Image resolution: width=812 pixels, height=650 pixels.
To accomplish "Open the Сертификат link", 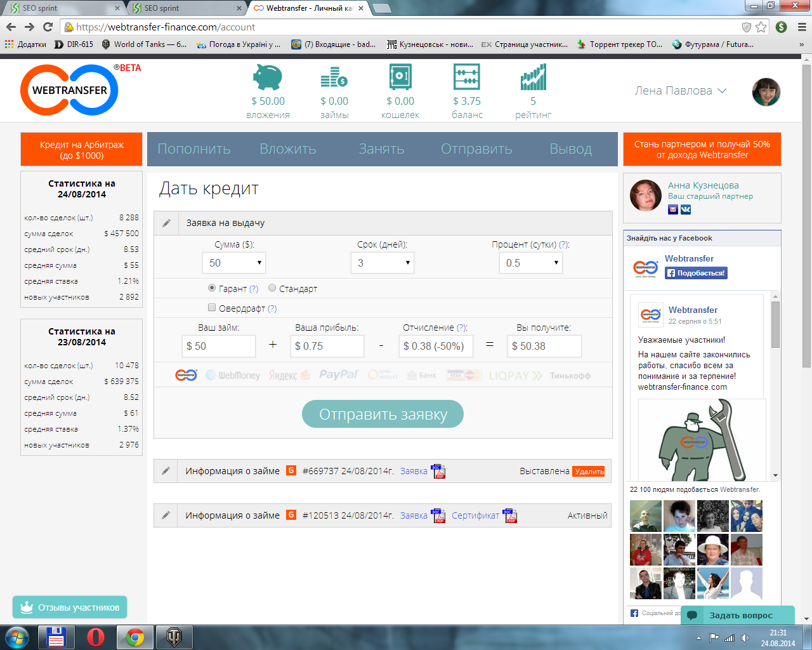I will (x=475, y=515).
